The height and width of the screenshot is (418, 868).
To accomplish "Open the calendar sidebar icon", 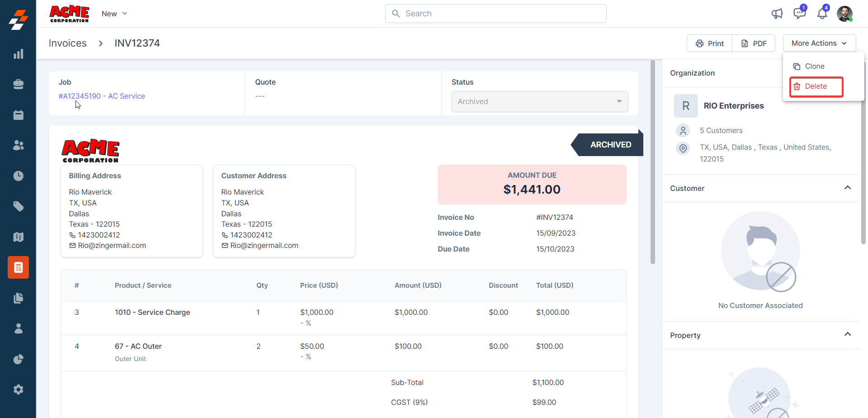I will click(x=18, y=115).
